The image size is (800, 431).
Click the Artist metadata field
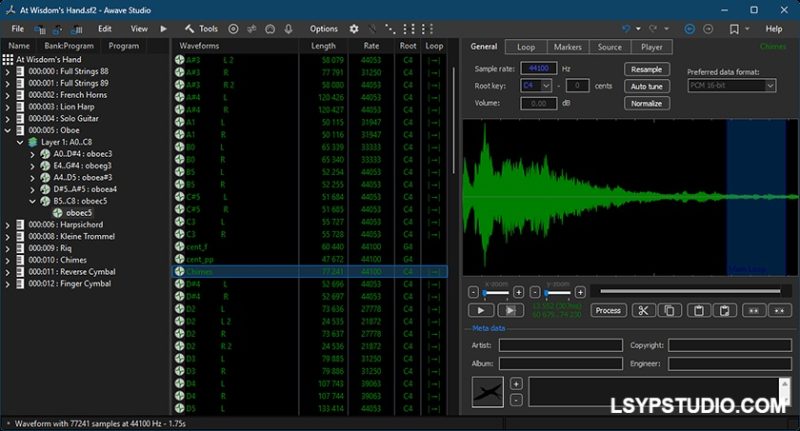pos(561,345)
